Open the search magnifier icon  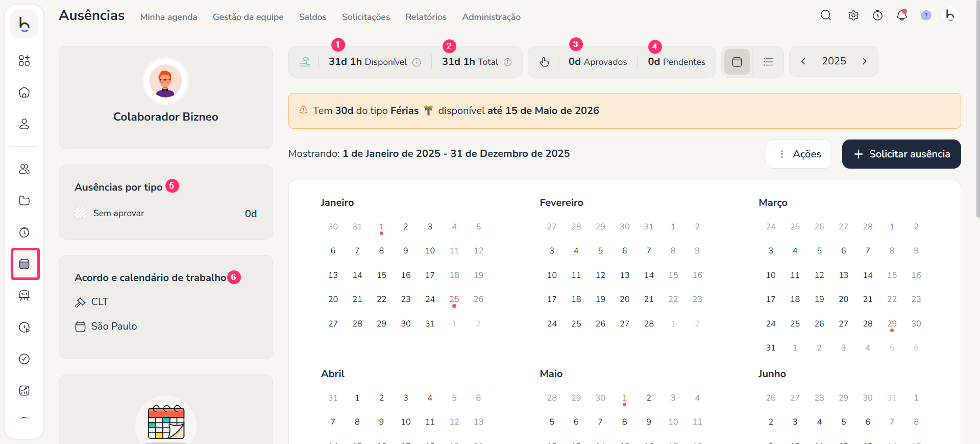(826, 15)
